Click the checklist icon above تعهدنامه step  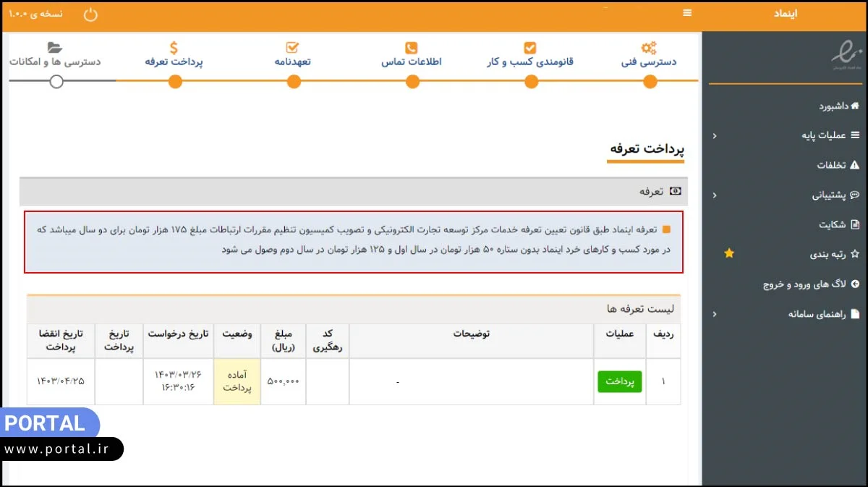[x=293, y=48]
